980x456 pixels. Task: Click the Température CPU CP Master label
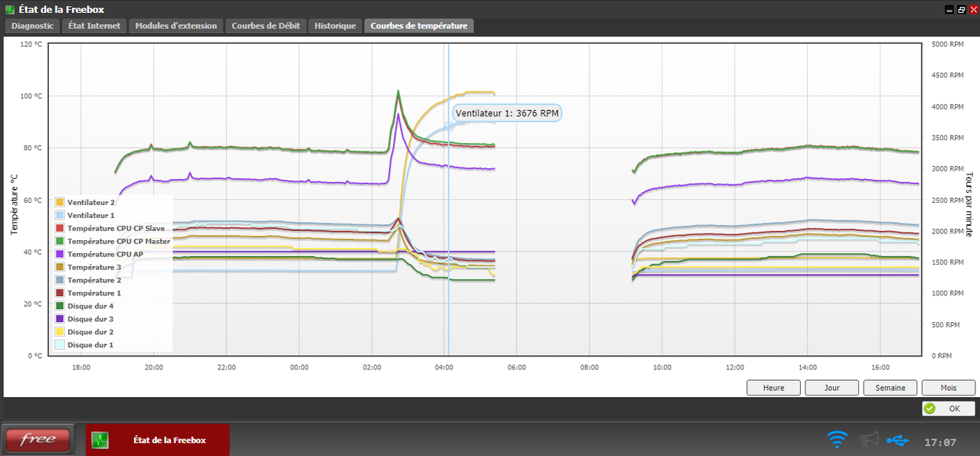click(x=119, y=241)
